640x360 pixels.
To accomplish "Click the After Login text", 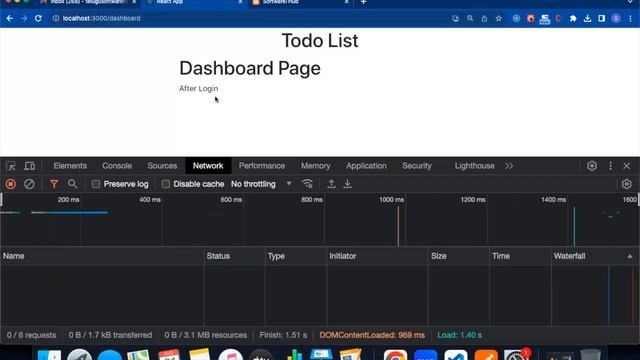I will [198, 88].
